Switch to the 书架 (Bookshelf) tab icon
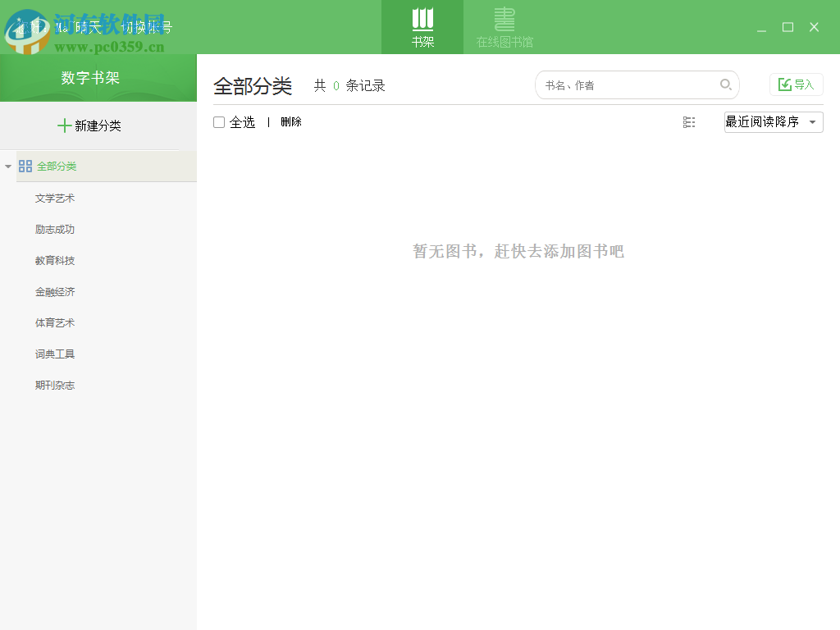Viewport: 840px width, 630px height. pyautogui.click(x=422, y=20)
